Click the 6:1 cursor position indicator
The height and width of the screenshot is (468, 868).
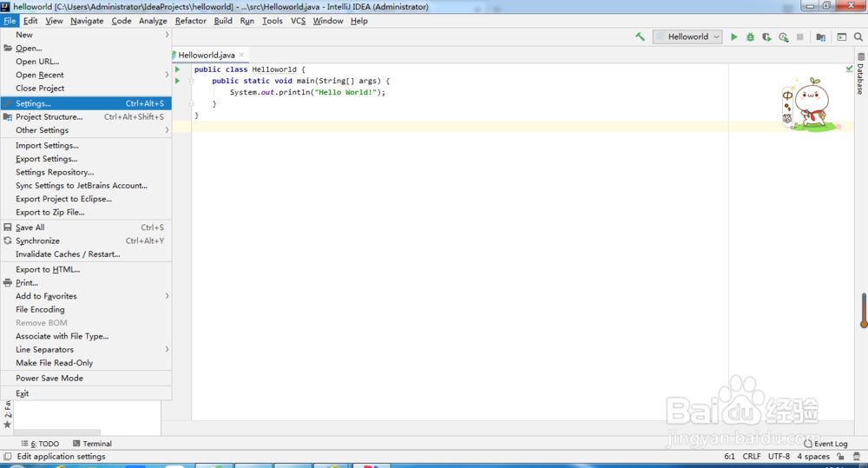click(x=730, y=457)
